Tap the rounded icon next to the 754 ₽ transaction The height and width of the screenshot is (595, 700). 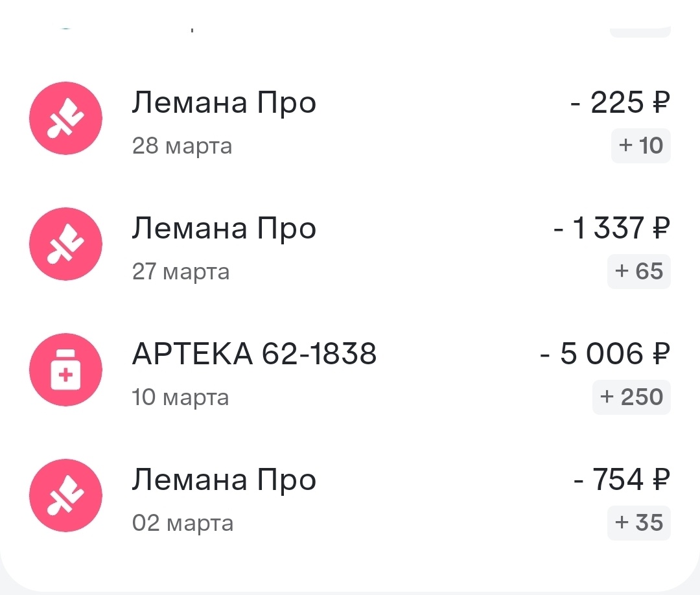pyautogui.click(x=65, y=495)
